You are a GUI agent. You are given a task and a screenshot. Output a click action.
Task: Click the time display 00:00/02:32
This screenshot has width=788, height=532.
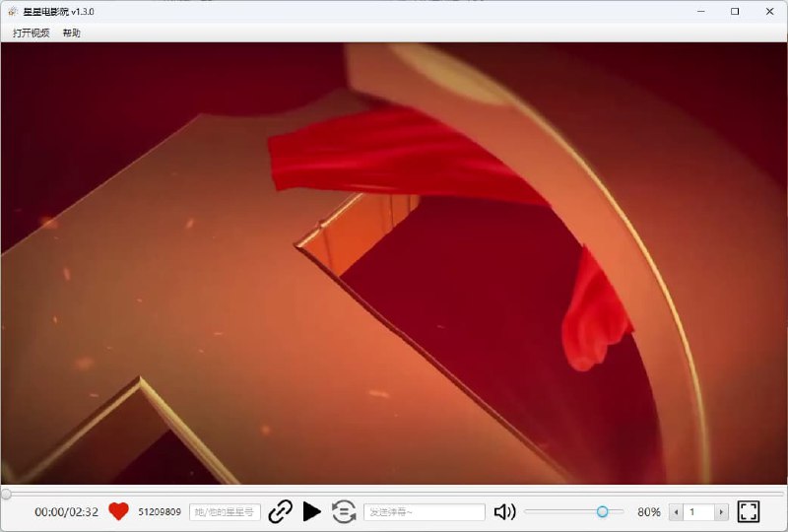[x=66, y=512]
